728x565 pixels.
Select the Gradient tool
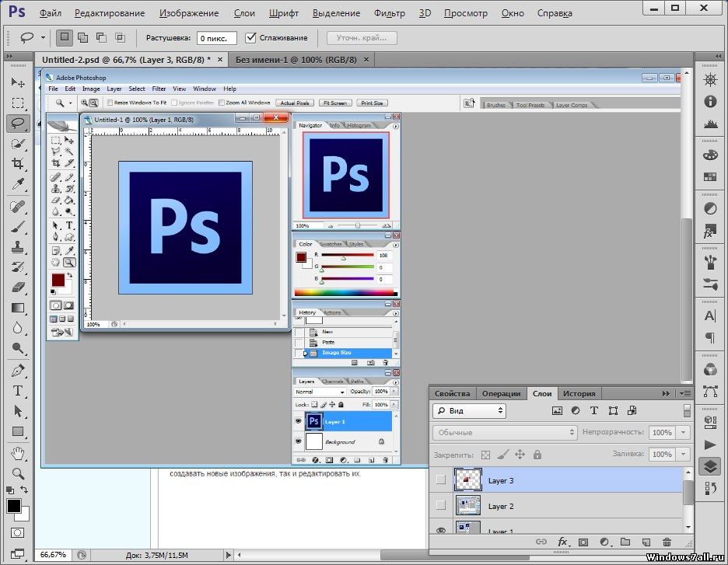(x=18, y=308)
